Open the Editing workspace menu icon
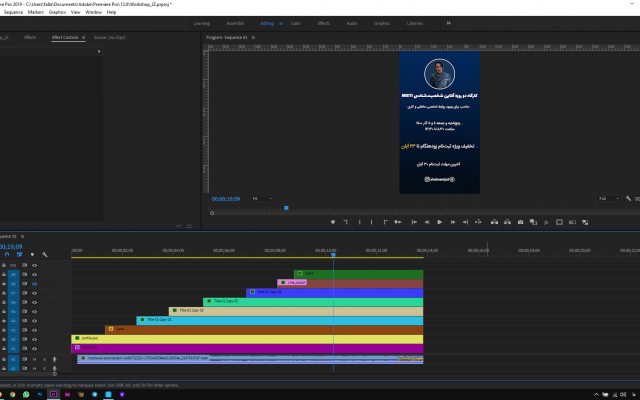The image size is (640, 400). coord(281,23)
